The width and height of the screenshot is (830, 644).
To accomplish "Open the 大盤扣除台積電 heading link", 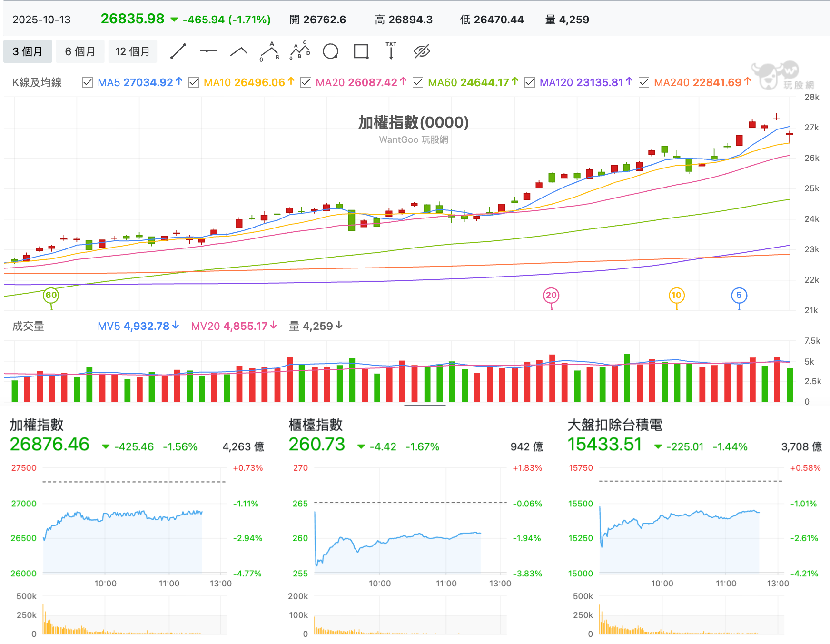I will pyautogui.click(x=615, y=425).
